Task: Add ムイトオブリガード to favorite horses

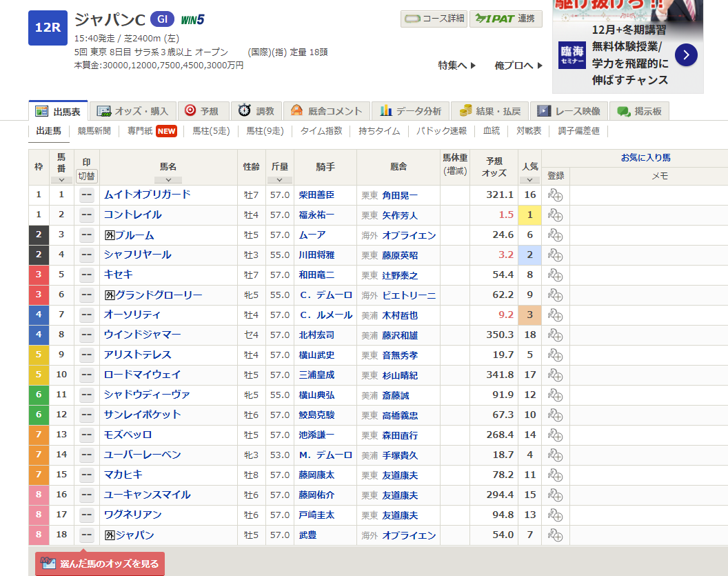Action: pyautogui.click(x=555, y=195)
